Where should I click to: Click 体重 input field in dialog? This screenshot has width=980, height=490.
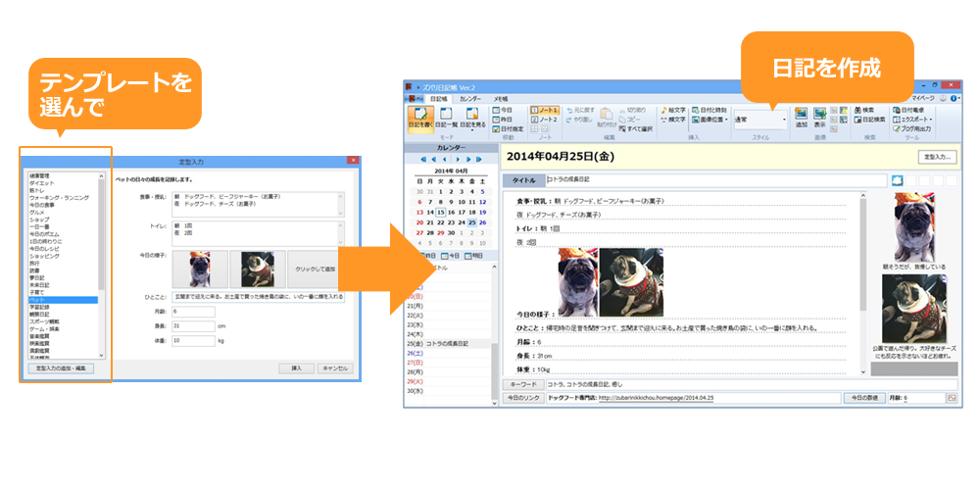pyautogui.click(x=193, y=341)
